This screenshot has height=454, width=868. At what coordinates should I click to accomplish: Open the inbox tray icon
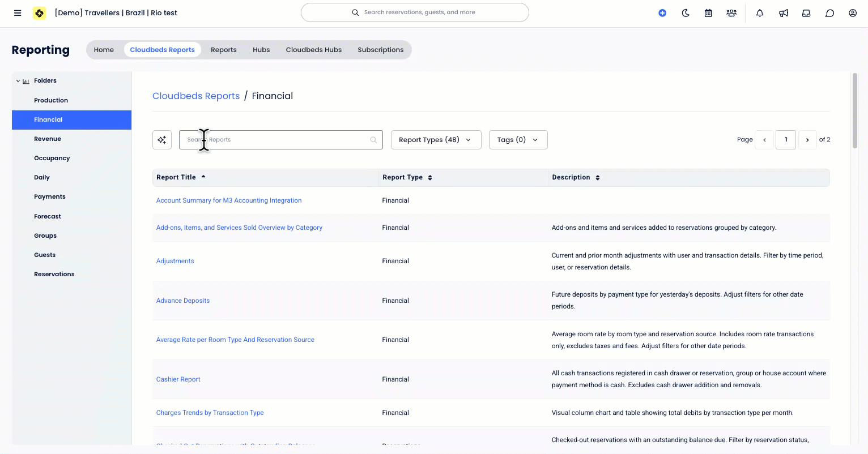[806, 12]
